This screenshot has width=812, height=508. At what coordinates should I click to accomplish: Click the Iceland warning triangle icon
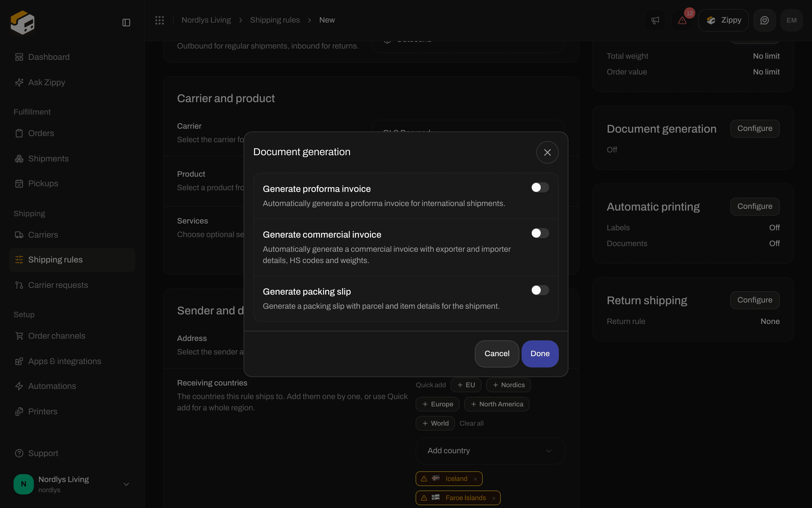pos(424,479)
